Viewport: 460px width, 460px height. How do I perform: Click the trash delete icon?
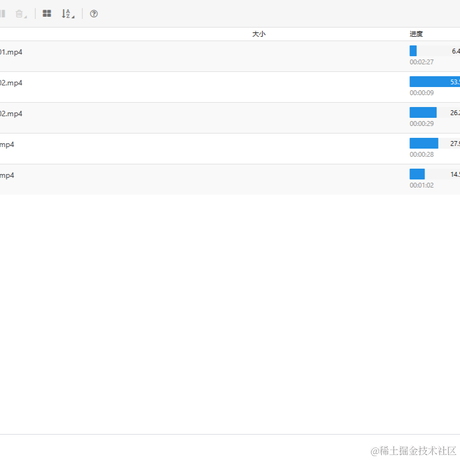click(x=19, y=14)
